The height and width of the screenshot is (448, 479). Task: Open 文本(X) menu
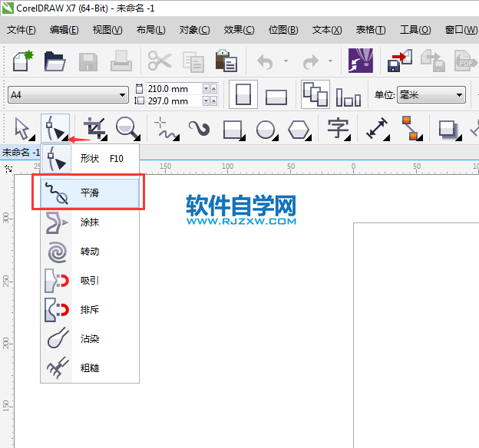[x=327, y=30]
